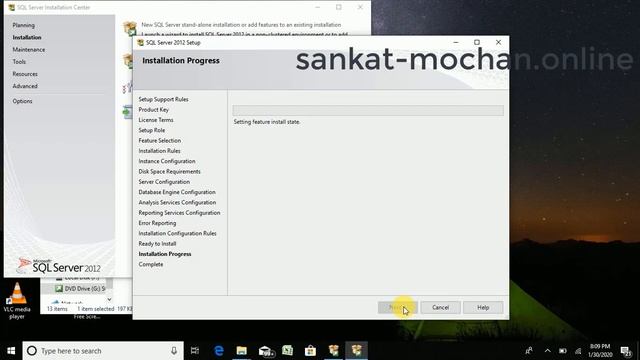
Task: Click License Terms step
Action: click(156, 120)
